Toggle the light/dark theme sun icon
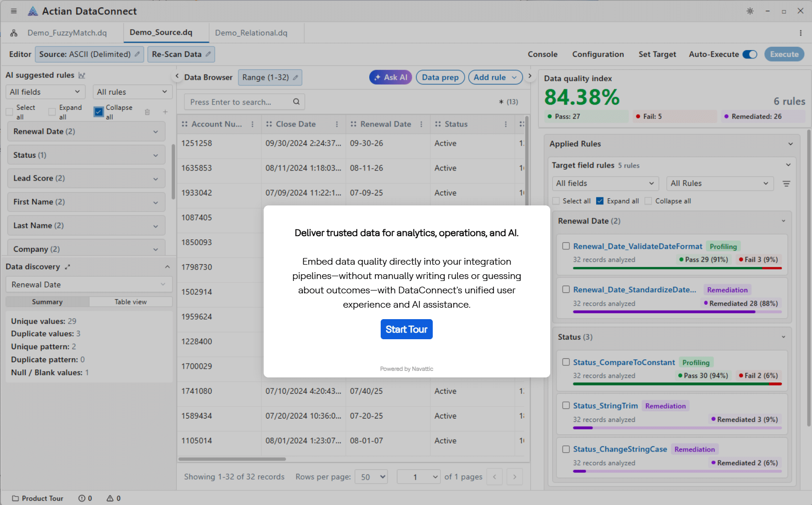 750,11
